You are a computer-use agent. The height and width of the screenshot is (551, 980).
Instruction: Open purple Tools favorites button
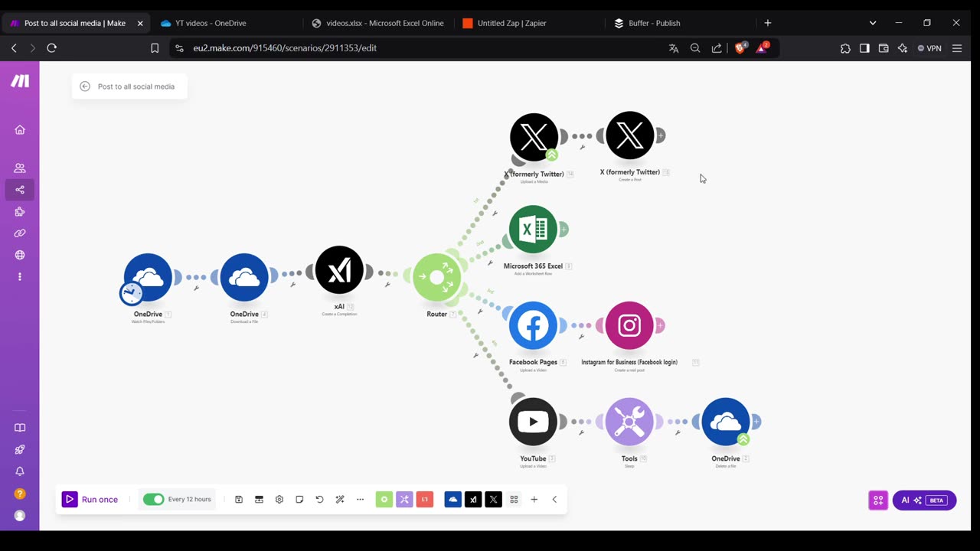pos(404,499)
